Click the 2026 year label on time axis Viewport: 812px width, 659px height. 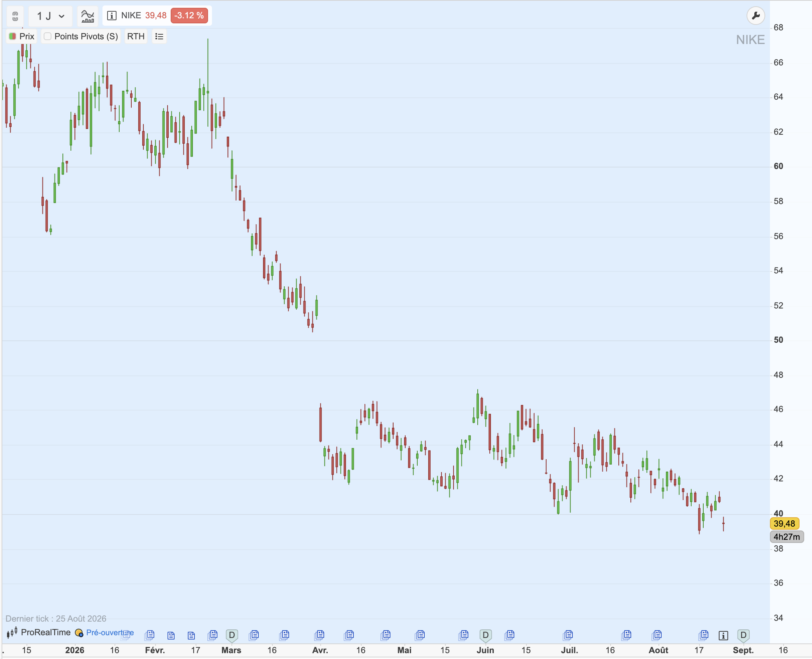point(75,650)
